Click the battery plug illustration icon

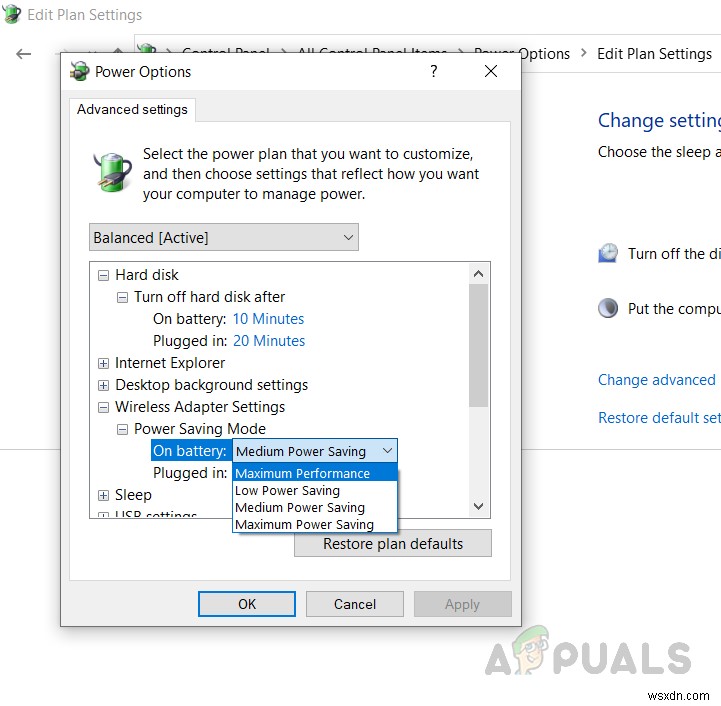point(113,172)
